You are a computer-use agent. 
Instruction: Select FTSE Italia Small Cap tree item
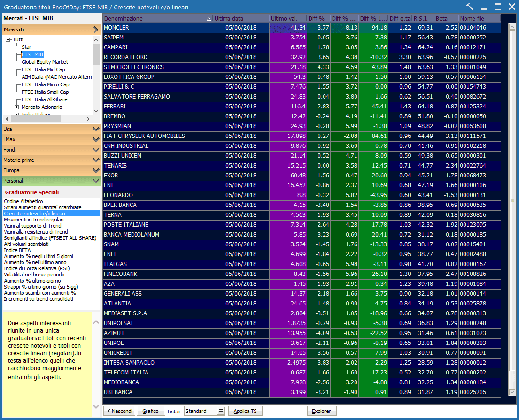[45, 92]
